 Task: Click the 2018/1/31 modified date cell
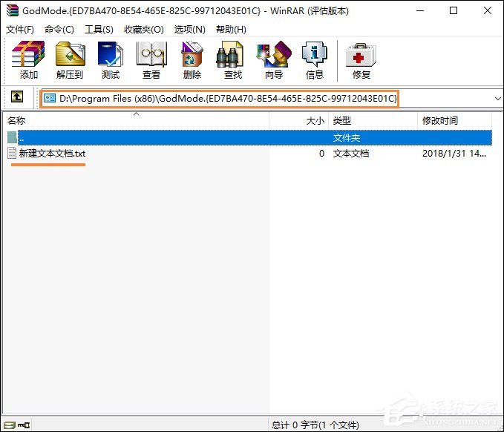pos(454,154)
